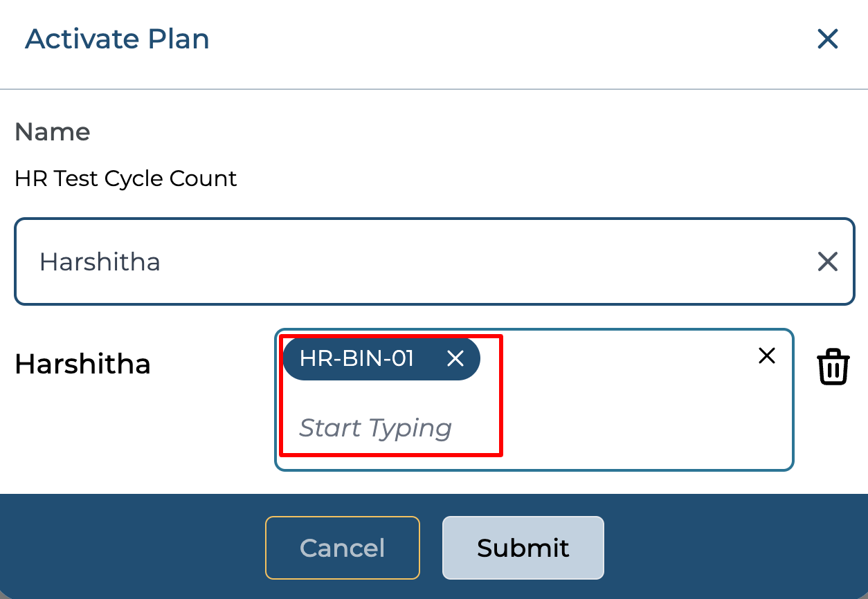Click the bold Harshitha row label
The image size is (868, 599).
(82, 364)
